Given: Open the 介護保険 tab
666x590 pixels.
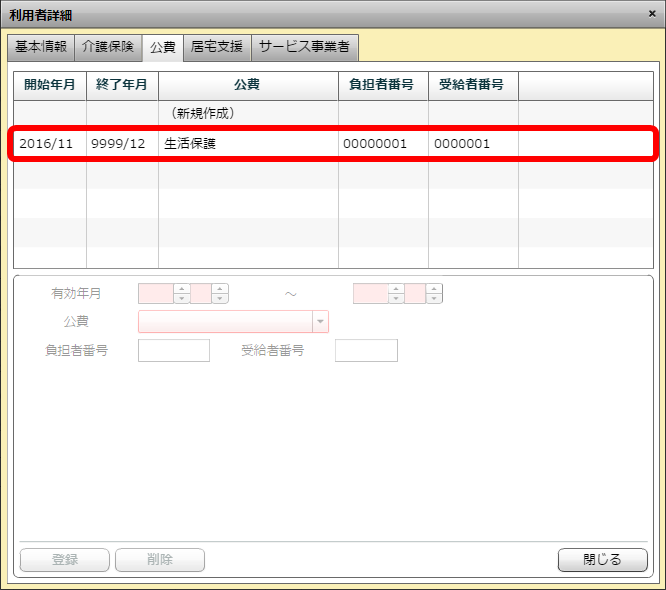Looking at the screenshot, I should click(108, 47).
